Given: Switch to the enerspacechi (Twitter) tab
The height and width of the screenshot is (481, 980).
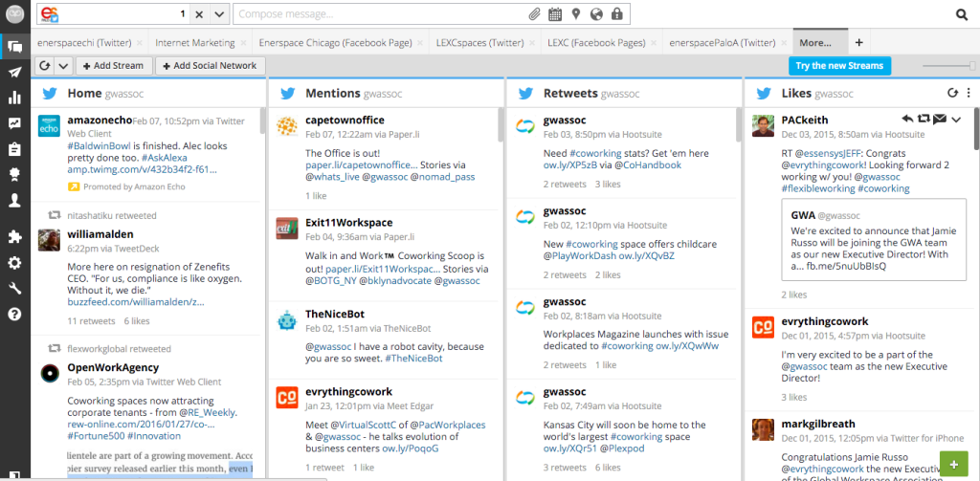Looking at the screenshot, I should coord(84,43).
